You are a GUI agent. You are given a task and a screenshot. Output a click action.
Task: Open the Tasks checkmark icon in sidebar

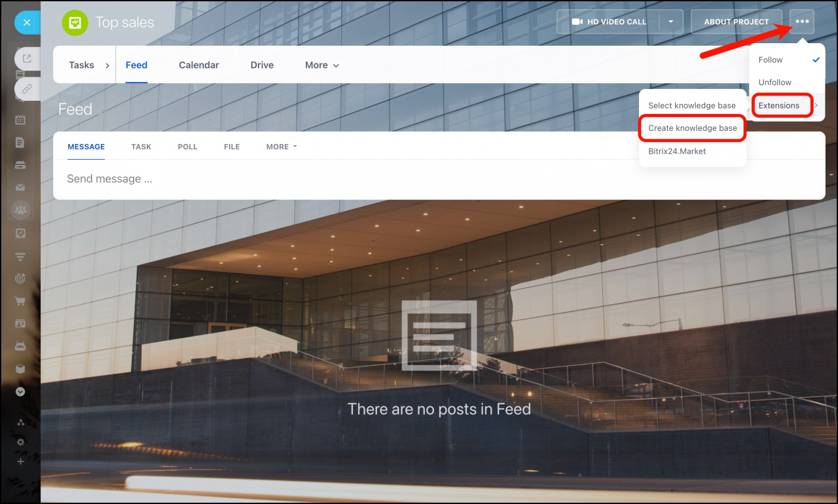pyautogui.click(x=20, y=233)
